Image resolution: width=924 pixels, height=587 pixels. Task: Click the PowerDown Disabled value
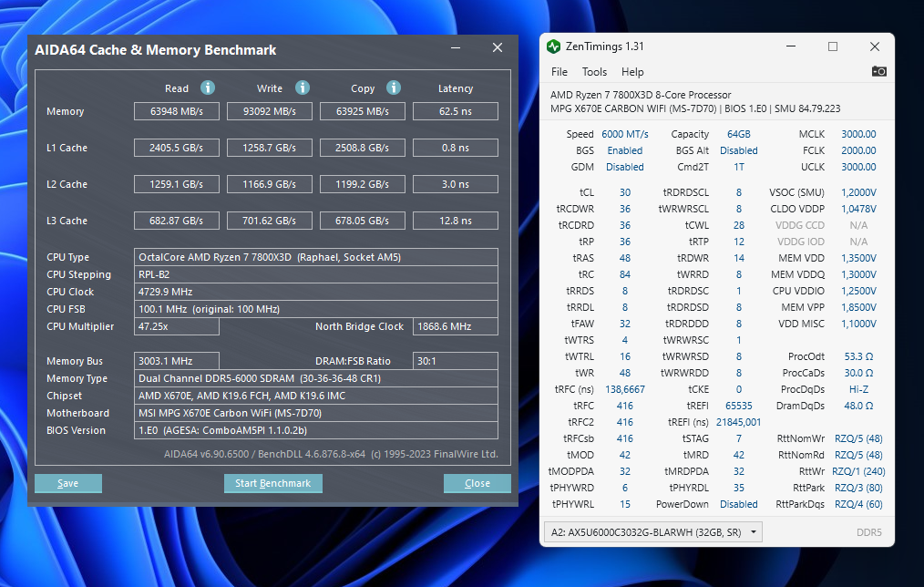coord(738,504)
